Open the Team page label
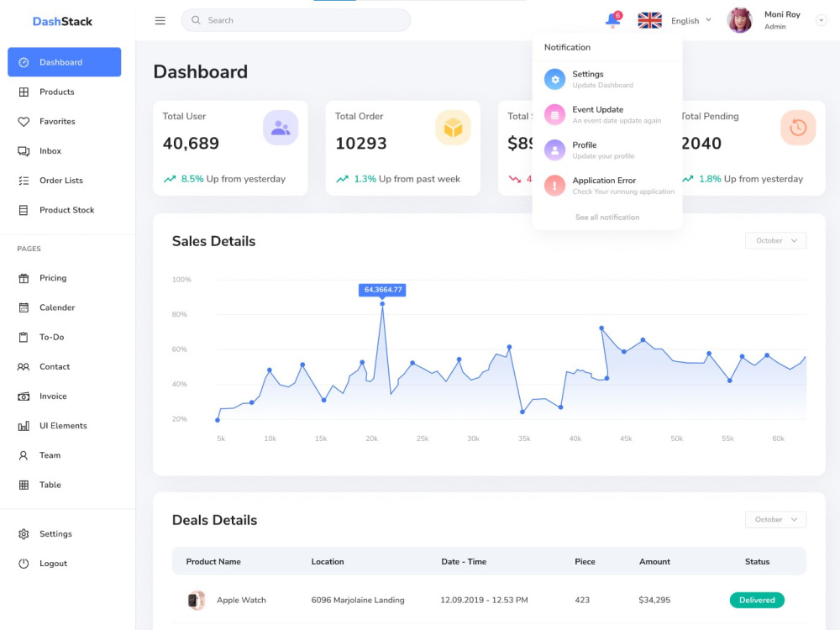 (x=50, y=454)
